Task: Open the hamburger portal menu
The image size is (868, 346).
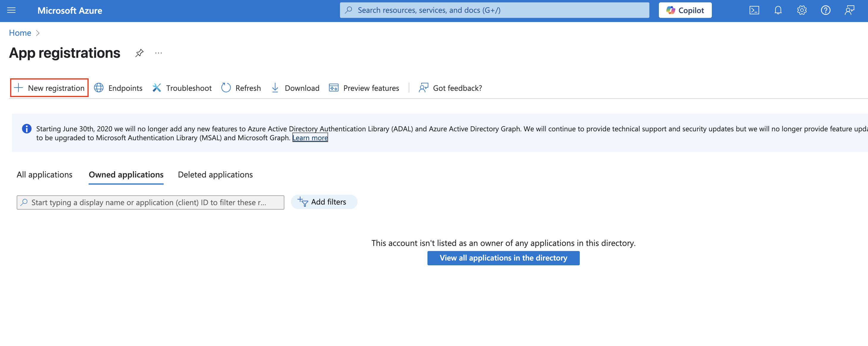Action: click(12, 10)
